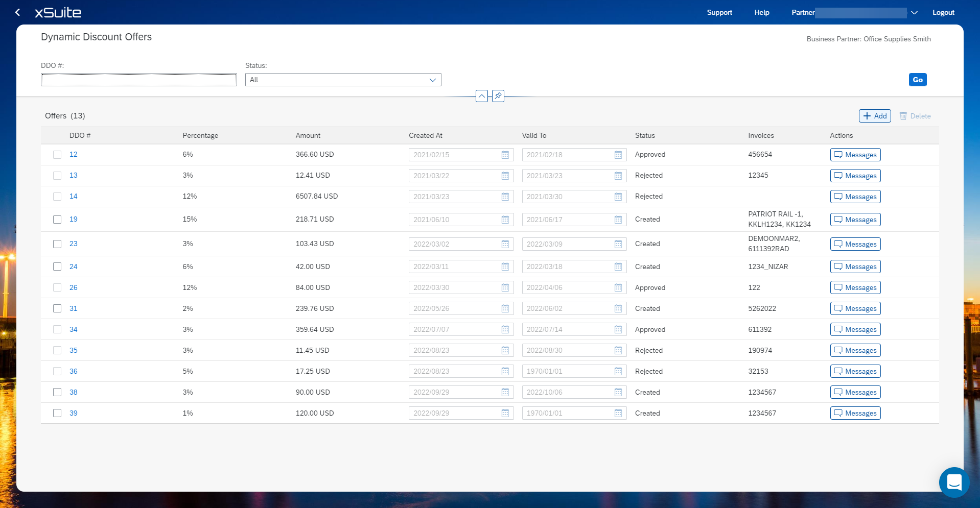The width and height of the screenshot is (980, 508).
Task: Check the row checkbox for DDO 23
Action: 57,244
